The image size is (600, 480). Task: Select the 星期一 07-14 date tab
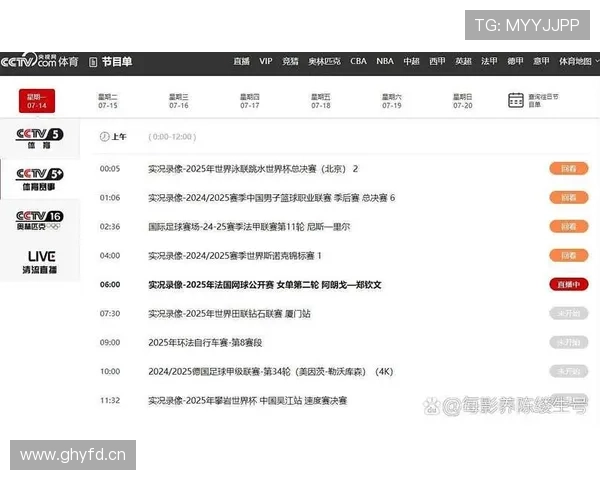[37, 101]
